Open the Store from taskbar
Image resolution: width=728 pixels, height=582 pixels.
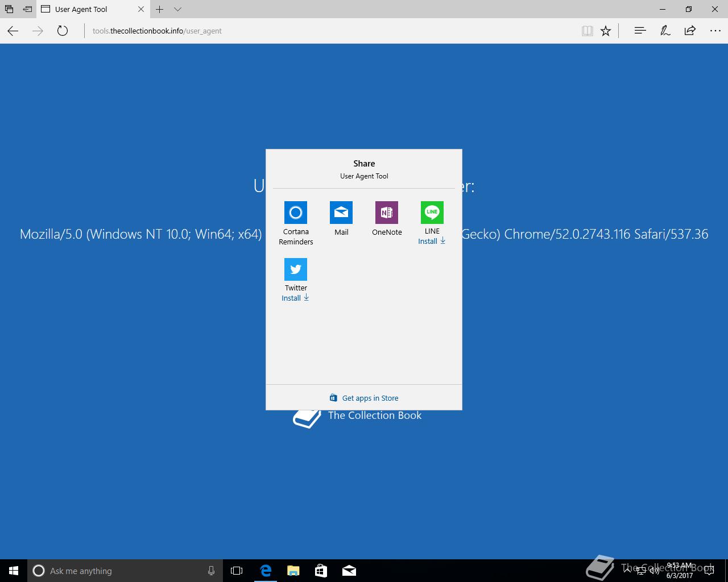pyautogui.click(x=321, y=571)
